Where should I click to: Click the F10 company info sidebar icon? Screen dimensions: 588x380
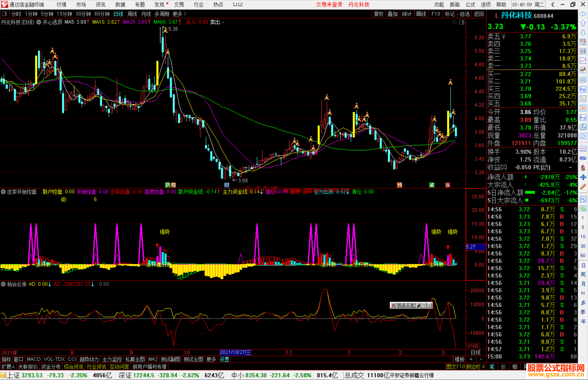(x=583, y=89)
